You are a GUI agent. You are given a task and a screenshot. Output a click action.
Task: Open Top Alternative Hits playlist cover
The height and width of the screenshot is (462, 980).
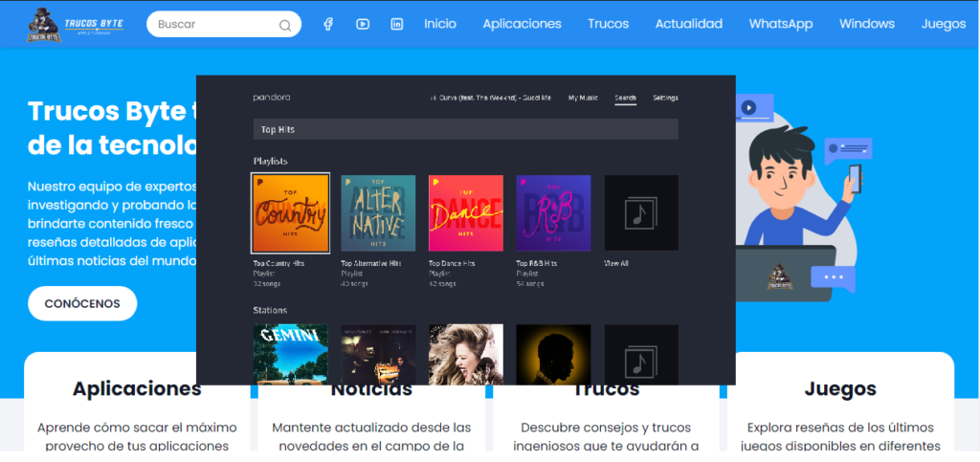pos(378,213)
